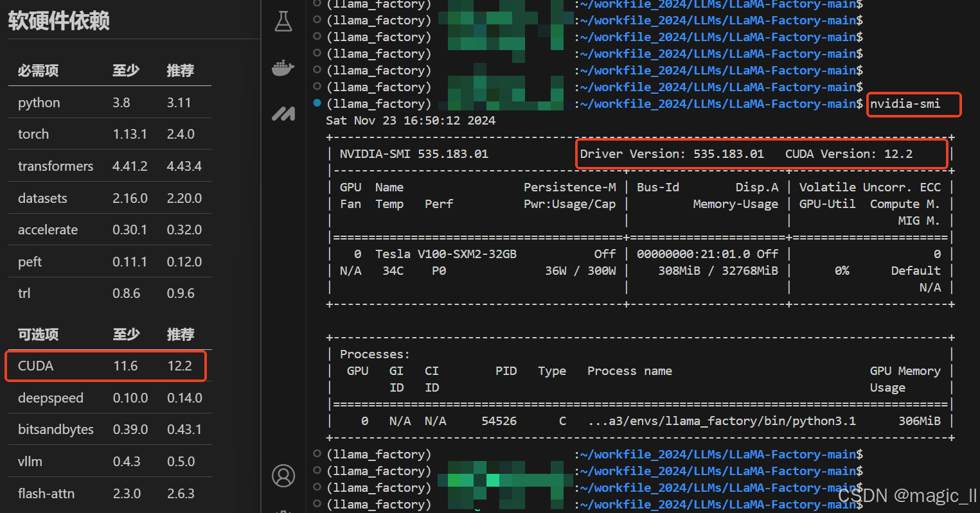Click the 必需项 table header
This screenshot has width=980, height=513.
(38, 71)
